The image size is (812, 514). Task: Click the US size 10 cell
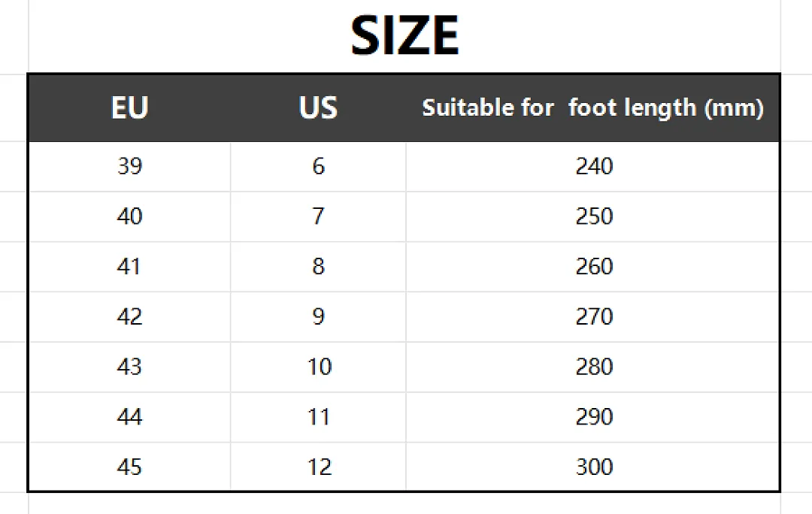(319, 367)
